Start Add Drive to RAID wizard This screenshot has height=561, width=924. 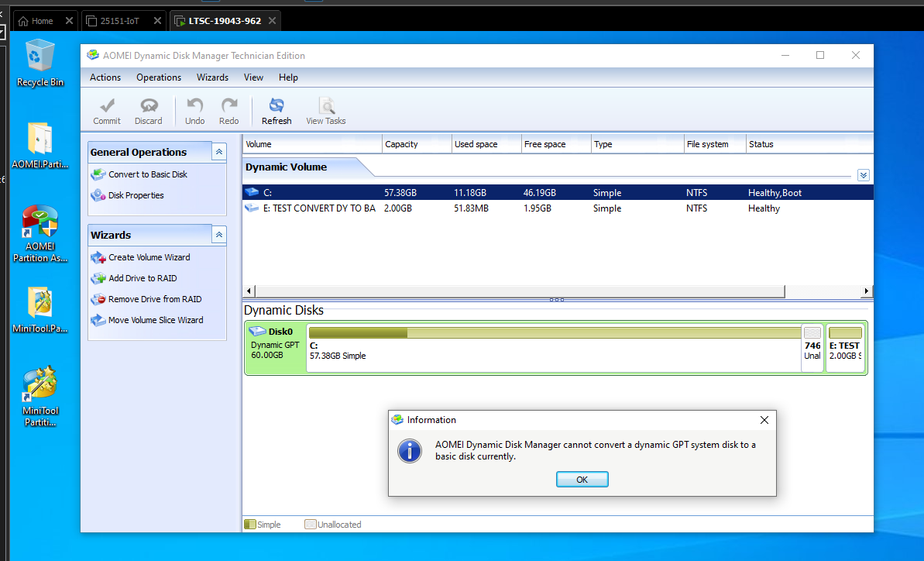134,278
